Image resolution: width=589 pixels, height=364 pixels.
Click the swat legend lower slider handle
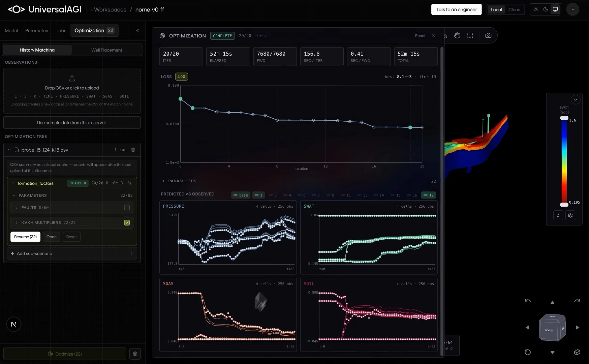pyautogui.click(x=564, y=205)
